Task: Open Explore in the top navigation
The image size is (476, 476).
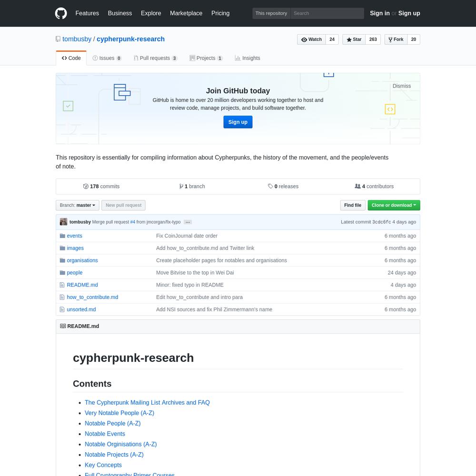Action: [151, 13]
